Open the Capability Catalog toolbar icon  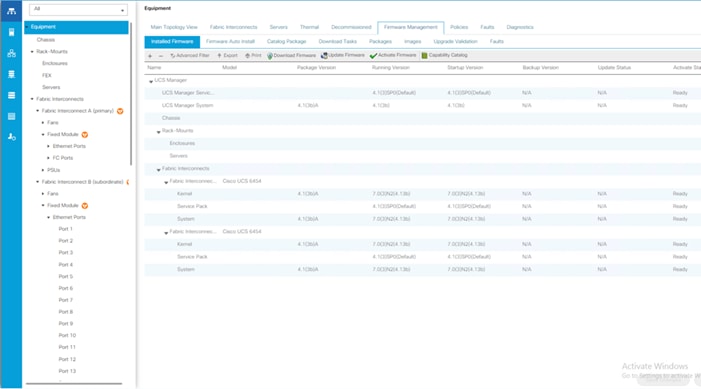pos(424,55)
